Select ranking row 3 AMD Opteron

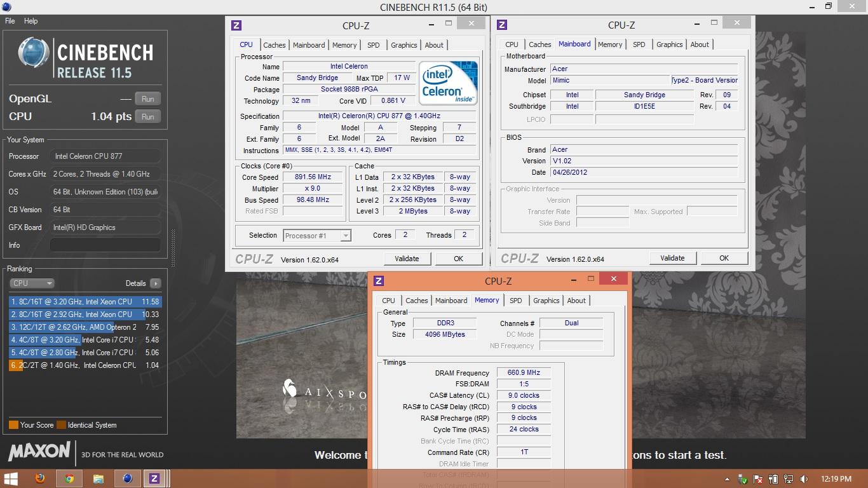pos(85,327)
